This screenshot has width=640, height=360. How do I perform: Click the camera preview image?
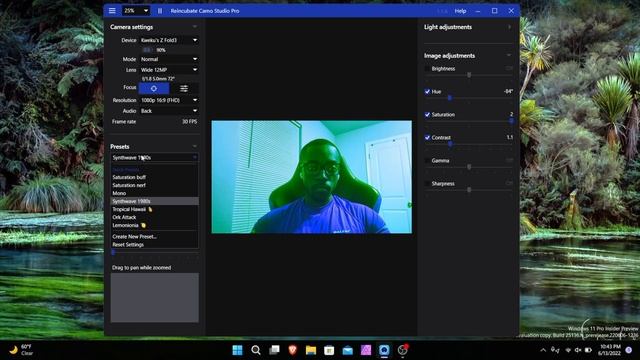(311, 177)
